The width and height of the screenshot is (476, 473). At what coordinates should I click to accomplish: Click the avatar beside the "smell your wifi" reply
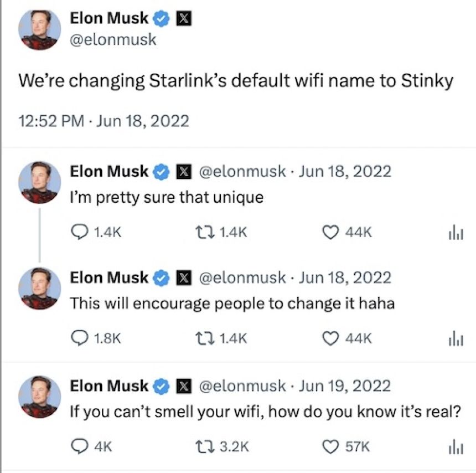(39, 397)
